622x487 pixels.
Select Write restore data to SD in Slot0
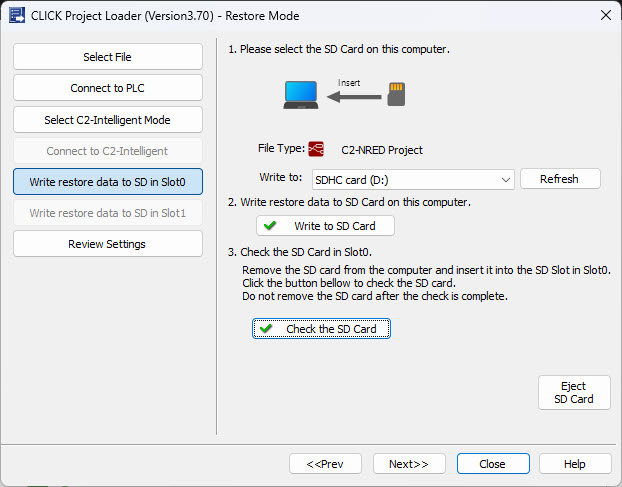click(x=108, y=182)
